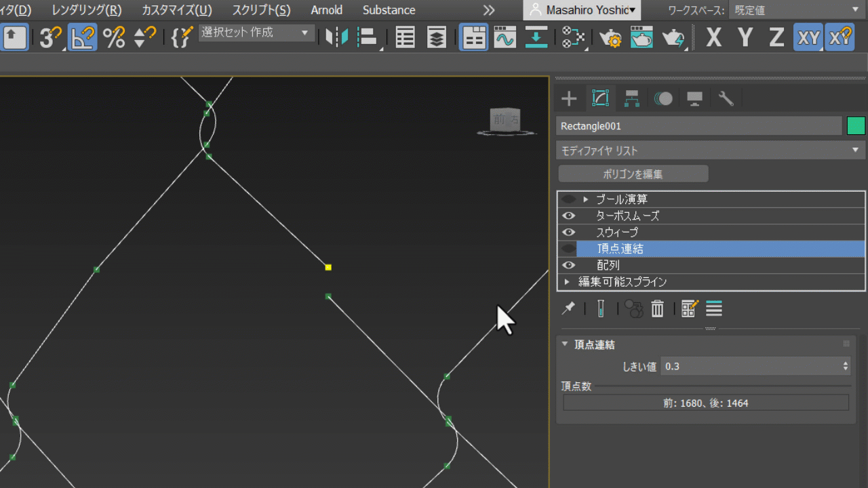Open the Masahiro Yoshida account dropdown
The width and height of the screenshot is (868, 488).
coord(583,10)
